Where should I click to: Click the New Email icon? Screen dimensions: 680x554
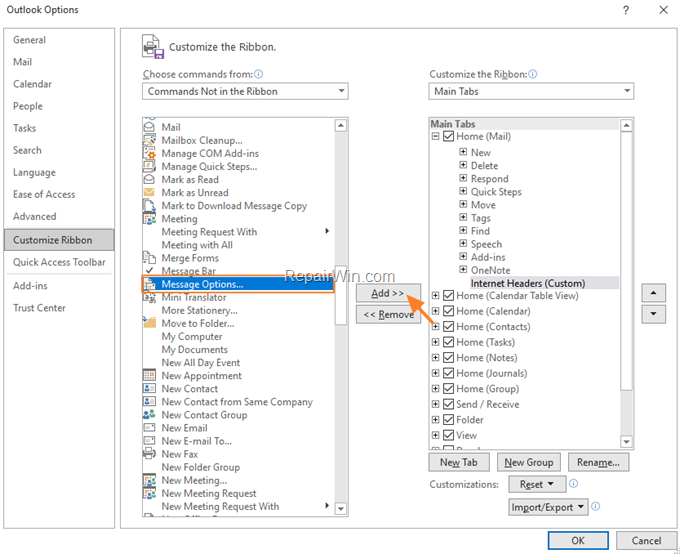point(149,428)
